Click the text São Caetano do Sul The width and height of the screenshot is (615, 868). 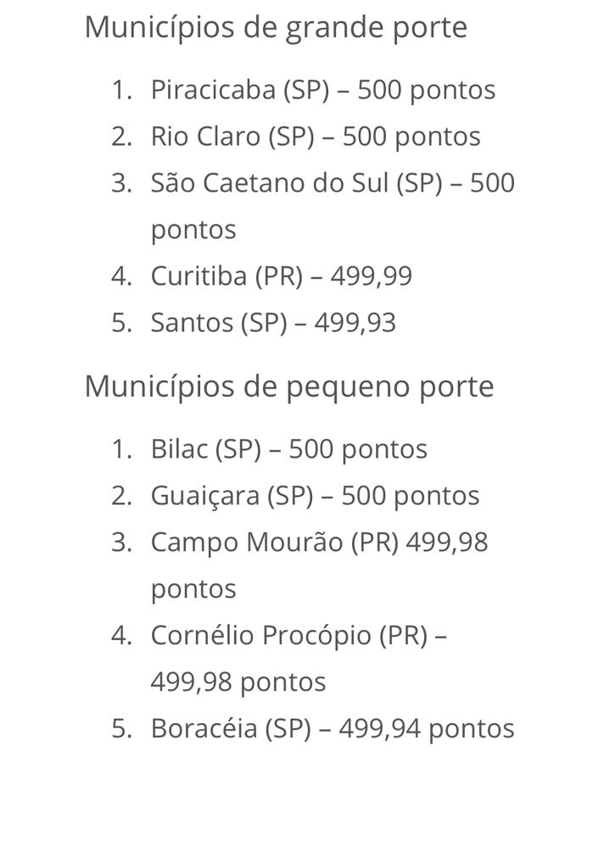point(269,183)
